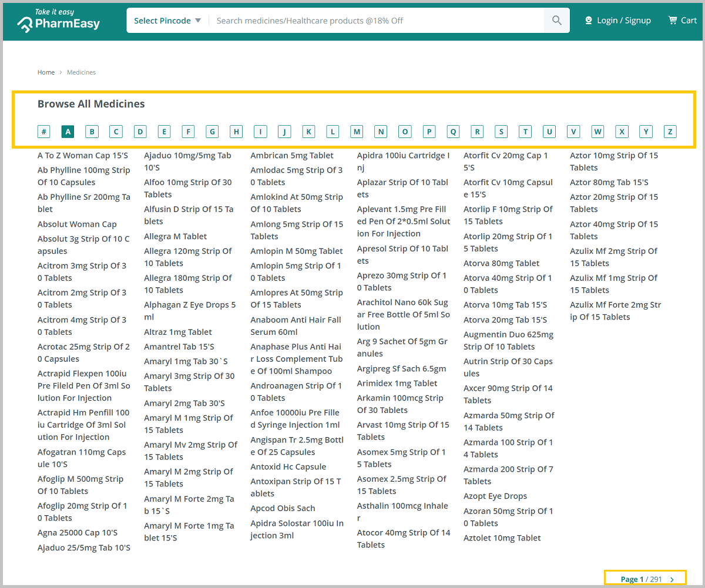Open Aztolet 10mg Tablet link
Screen dimensions: 705x588
[x=502, y=538]
